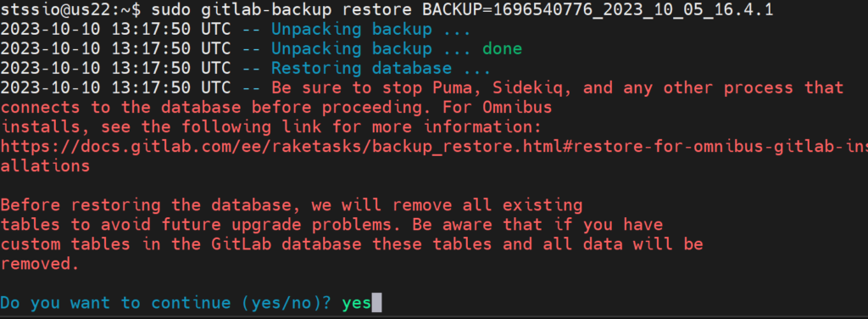Click the 'custom tables in the GitLab database' text
Screen dimensions: 868x319
[x=181, y=244]
